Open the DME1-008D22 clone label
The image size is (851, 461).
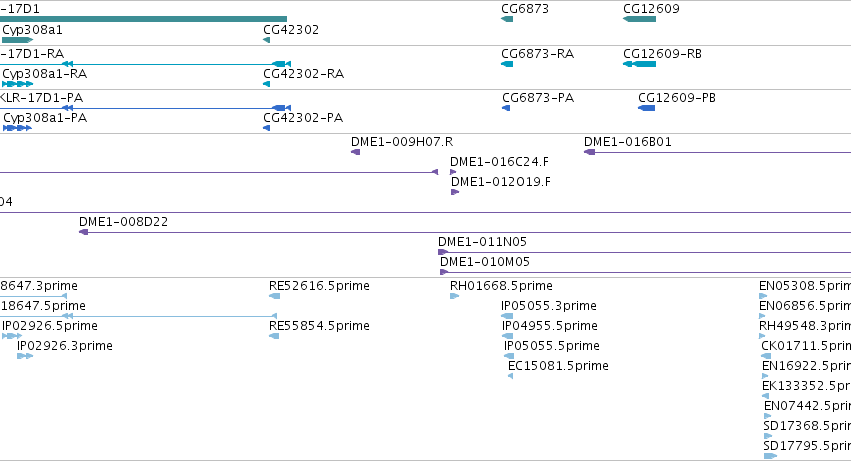coord(123,222)
